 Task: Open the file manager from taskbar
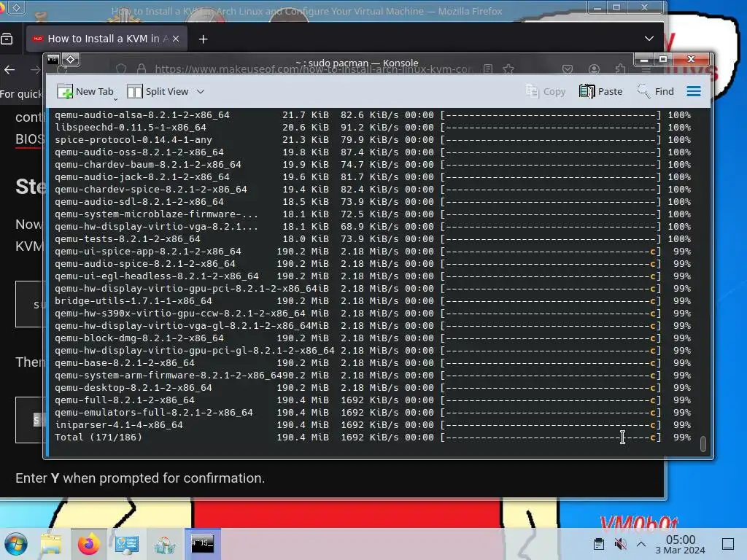tap(51, 544)
